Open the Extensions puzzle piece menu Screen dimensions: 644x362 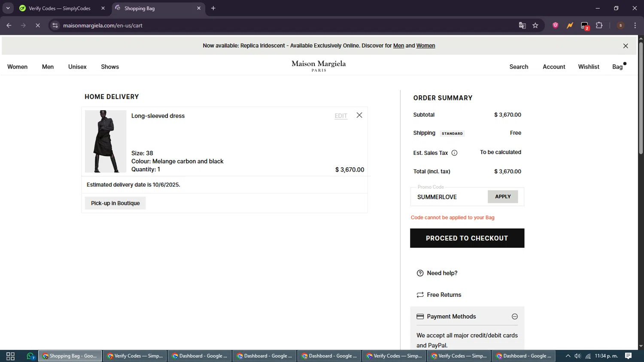coord(599,25)
